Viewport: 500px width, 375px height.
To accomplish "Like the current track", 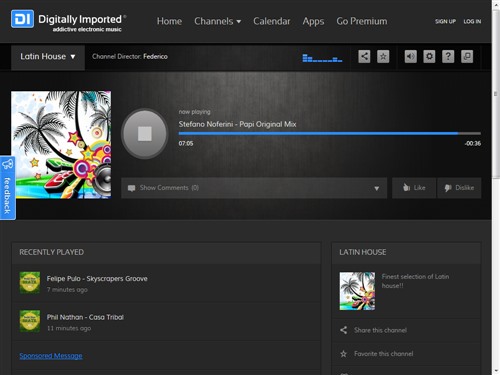I will pyautogui.click(x=414, y=188).
